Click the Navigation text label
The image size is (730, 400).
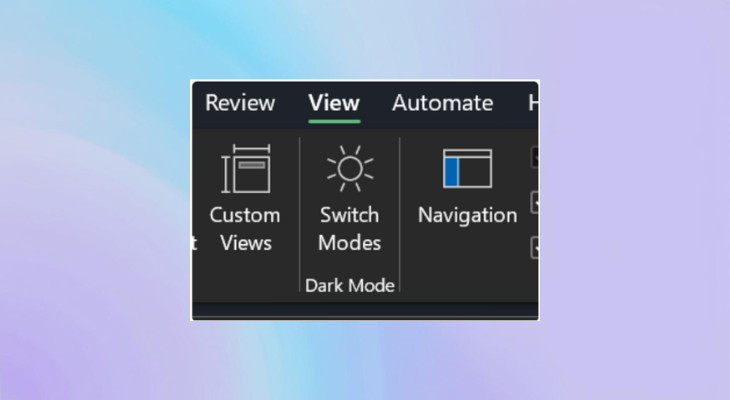467,215
